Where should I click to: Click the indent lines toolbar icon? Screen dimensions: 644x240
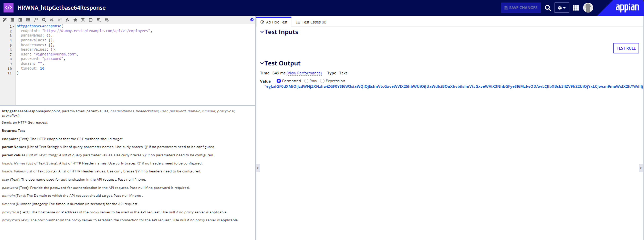pyautogui.click(x=20, y=20)
